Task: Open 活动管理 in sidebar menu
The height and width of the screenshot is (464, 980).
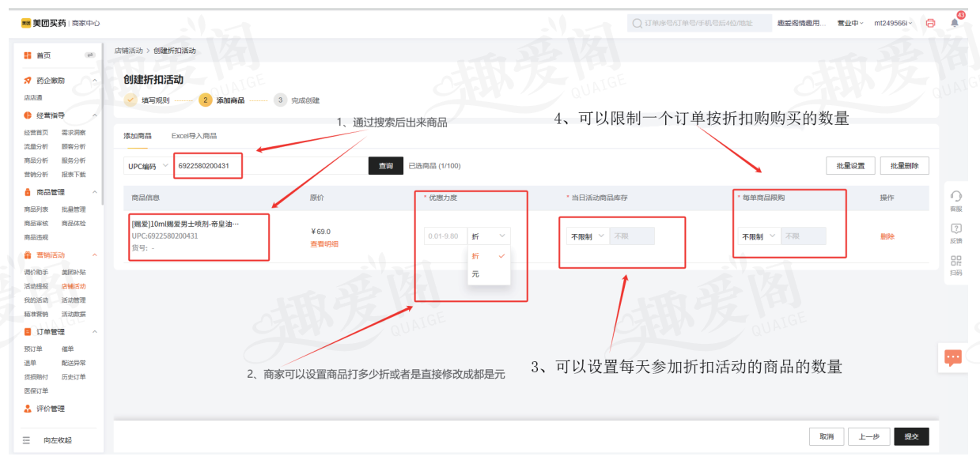Action: (x=74, y=300)
